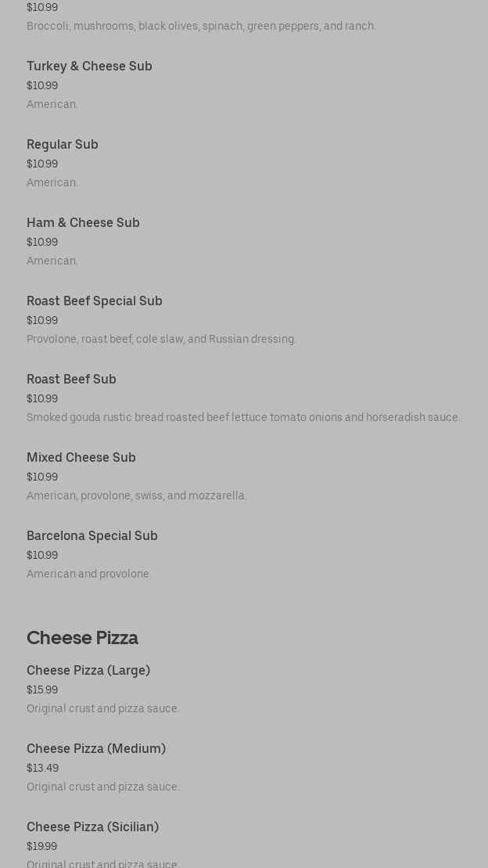Click the American, provolone, swiss description
This screenshot has height=868, width=488.
click(x=137, y=496)
